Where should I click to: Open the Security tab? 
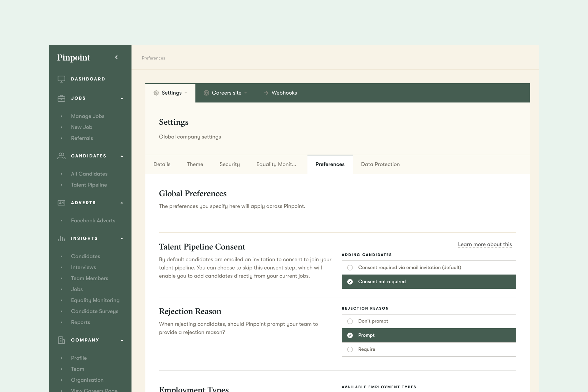229,164
